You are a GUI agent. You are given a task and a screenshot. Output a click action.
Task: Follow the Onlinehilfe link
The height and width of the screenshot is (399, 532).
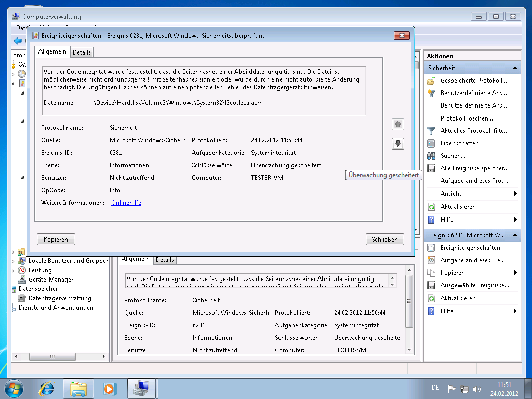pos(126,203)
